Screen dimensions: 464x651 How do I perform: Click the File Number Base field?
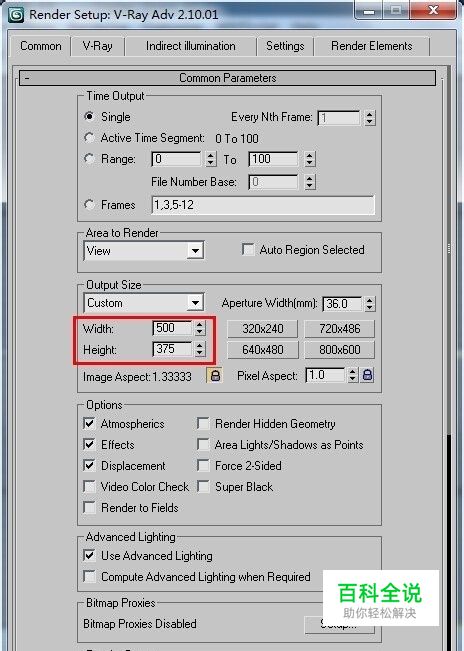click(x=273, y=182)
